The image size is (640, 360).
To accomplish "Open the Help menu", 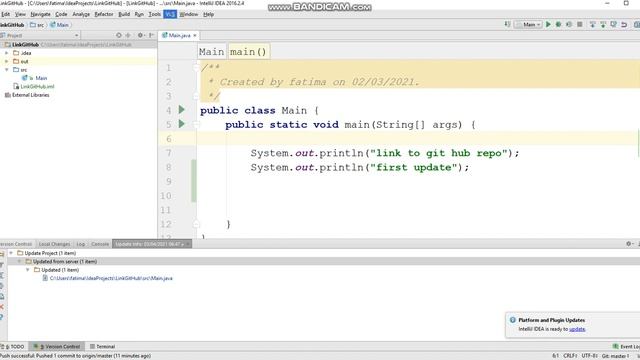I will tap(209, 14).
